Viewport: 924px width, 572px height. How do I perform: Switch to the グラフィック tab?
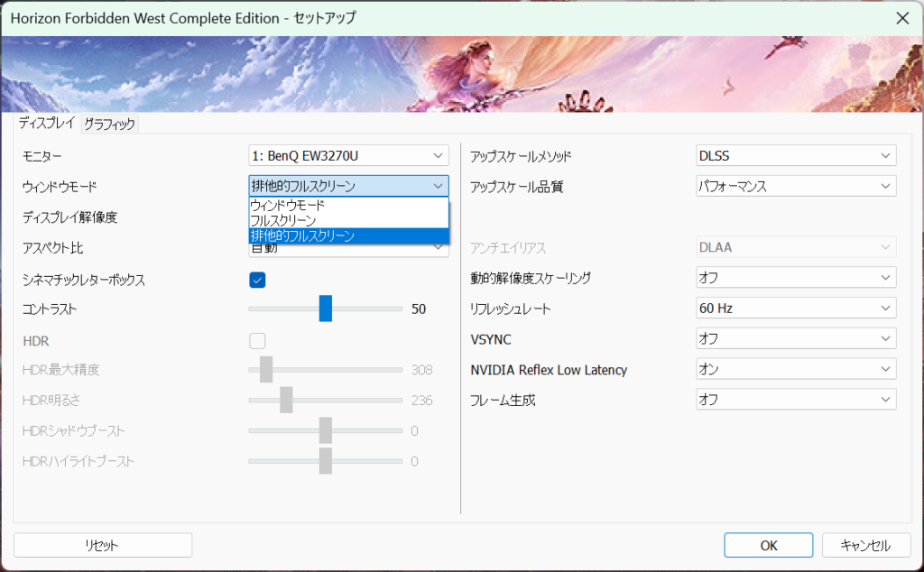click(x=109, y=124)
